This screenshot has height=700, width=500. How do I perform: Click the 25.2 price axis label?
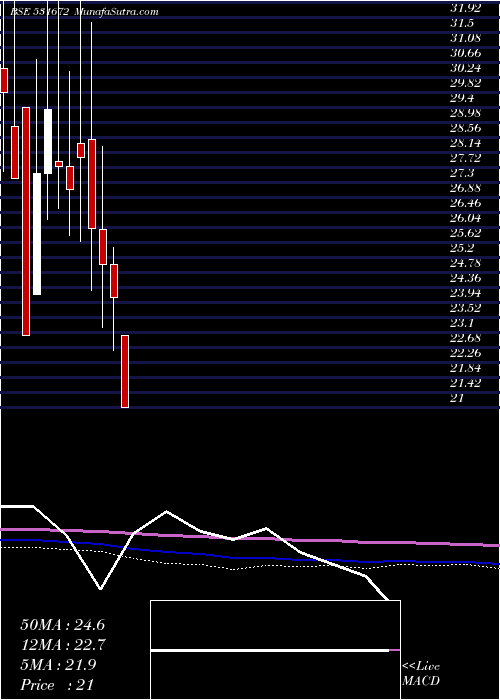click(x=462, y=248)
